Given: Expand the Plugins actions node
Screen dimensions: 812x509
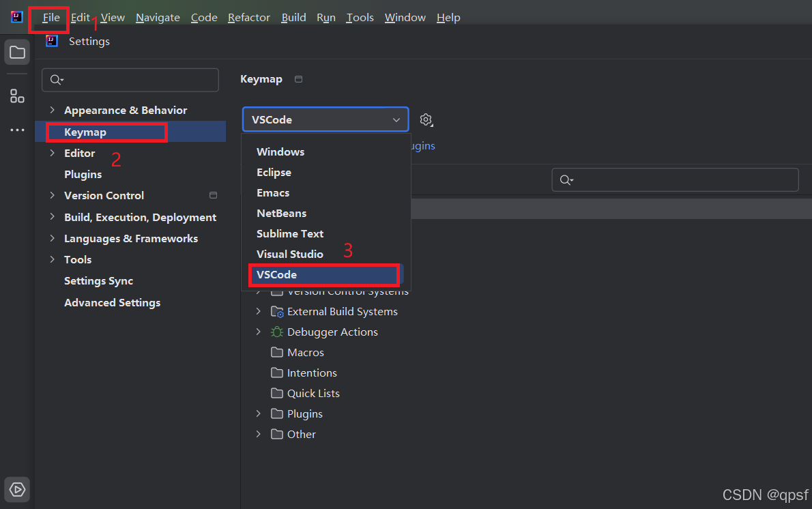Looking at the screenshot, I should coord(259,413).
